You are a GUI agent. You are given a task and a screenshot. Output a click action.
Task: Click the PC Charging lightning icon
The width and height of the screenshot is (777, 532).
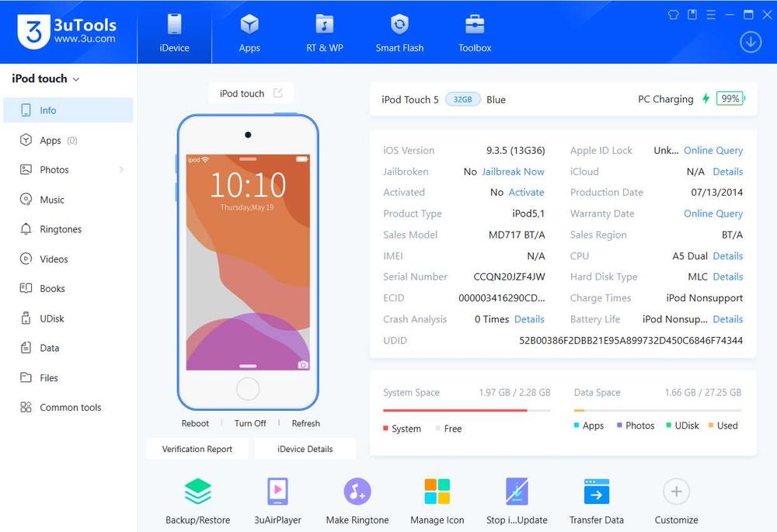(706, 99)
